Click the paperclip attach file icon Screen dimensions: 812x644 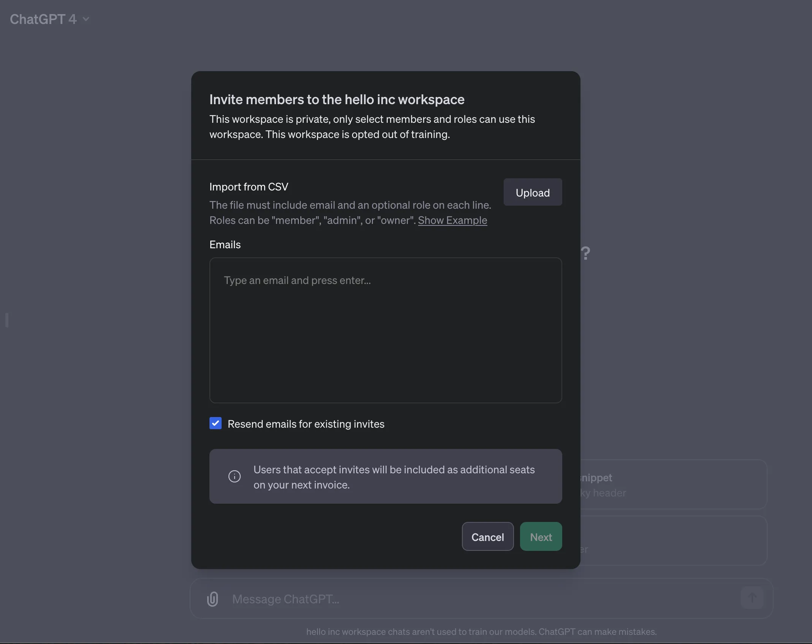[x=213, y=599]
